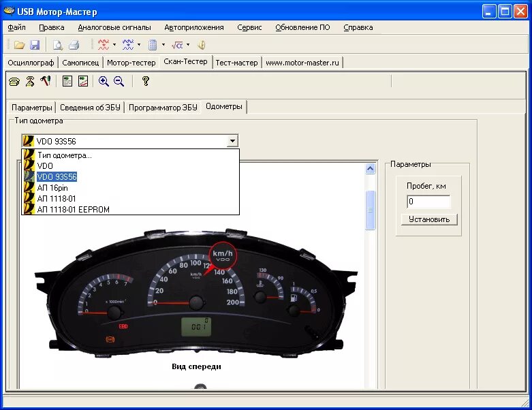Close the USB Мотор-Мастер window
Screen dimensions: 532x410
[x=520, y=12]
